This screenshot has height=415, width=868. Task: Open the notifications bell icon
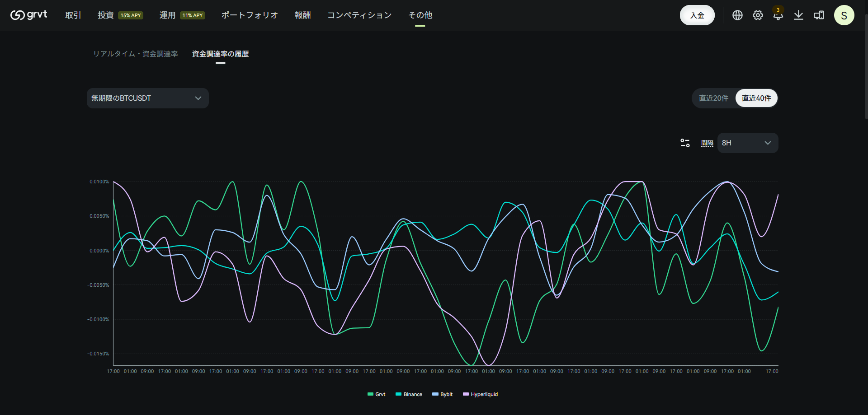(x=778, y=15)
